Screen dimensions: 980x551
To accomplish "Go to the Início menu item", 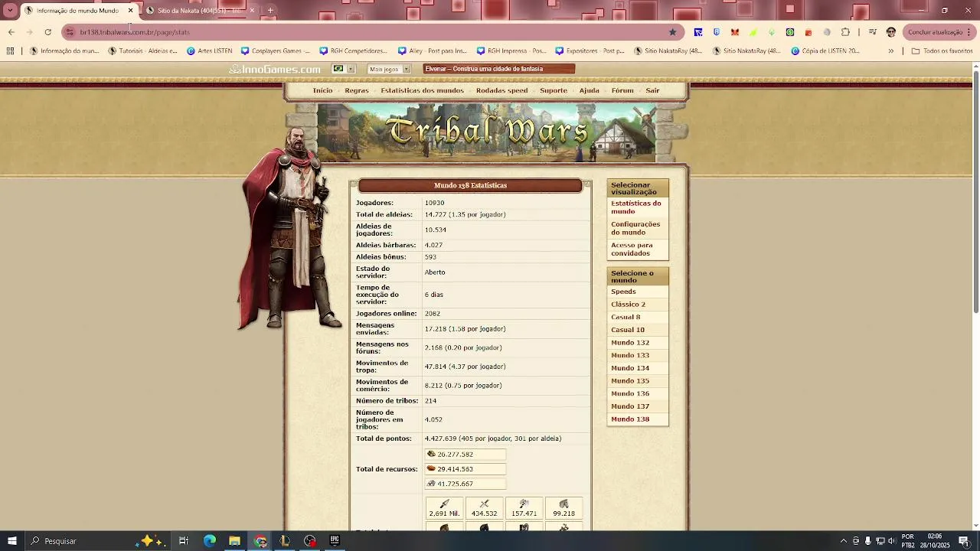I will pos(322,90).
